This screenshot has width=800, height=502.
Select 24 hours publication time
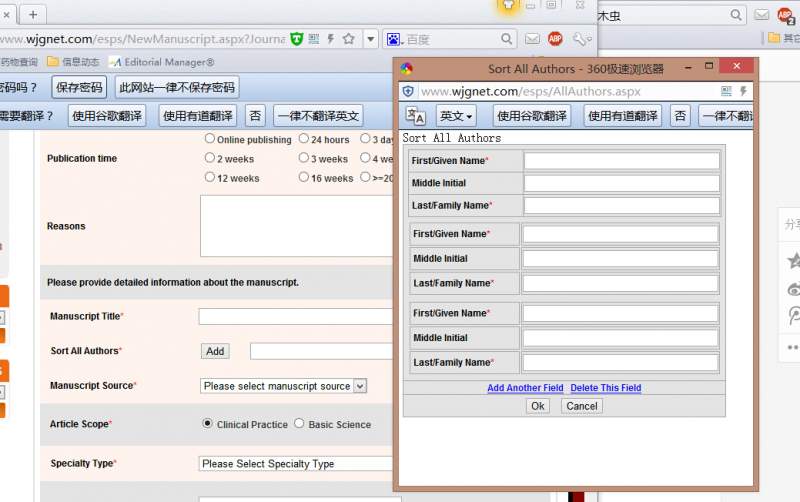coord(304,139)
